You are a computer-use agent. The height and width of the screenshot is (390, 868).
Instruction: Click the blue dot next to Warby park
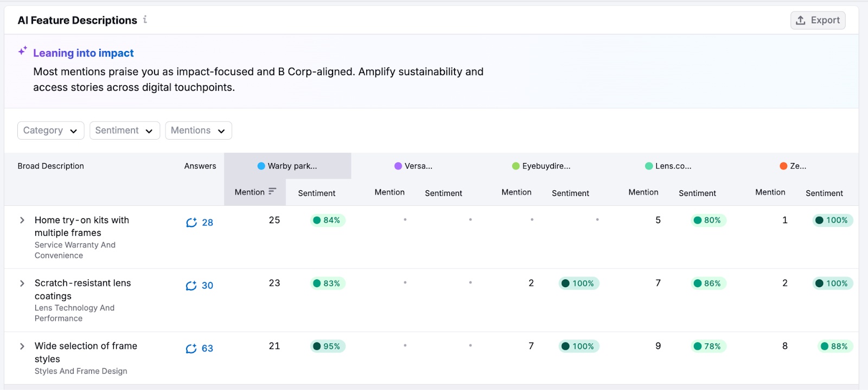(x=261, y=166)
